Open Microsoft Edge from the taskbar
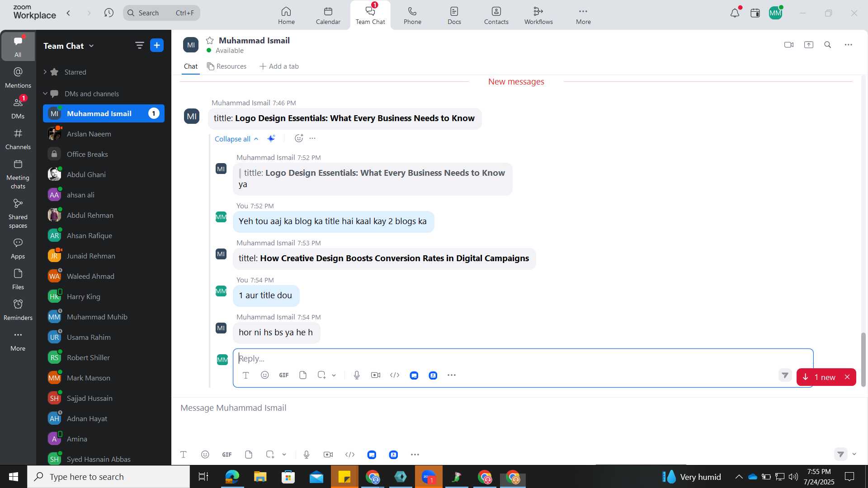Image resolution: width=868 pixels, height=488 pixels. [x=232, y=477]
